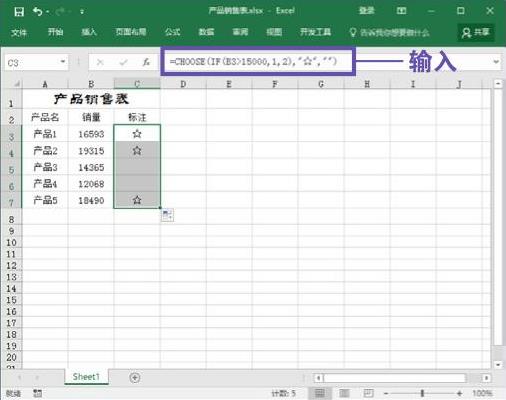Click cell 产品5

pyautogui.click(x=45, y=200)
